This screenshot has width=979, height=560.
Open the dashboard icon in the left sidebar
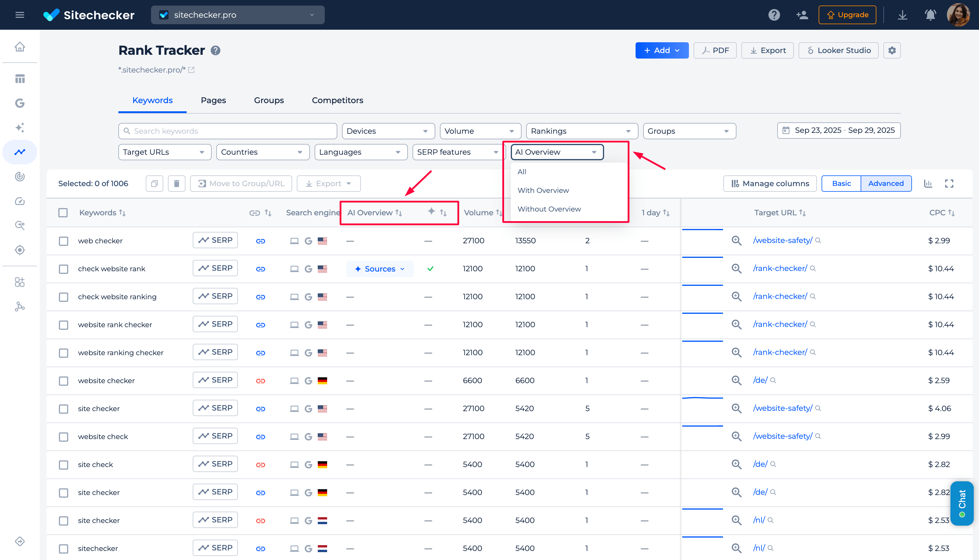(x=20, y=78)
